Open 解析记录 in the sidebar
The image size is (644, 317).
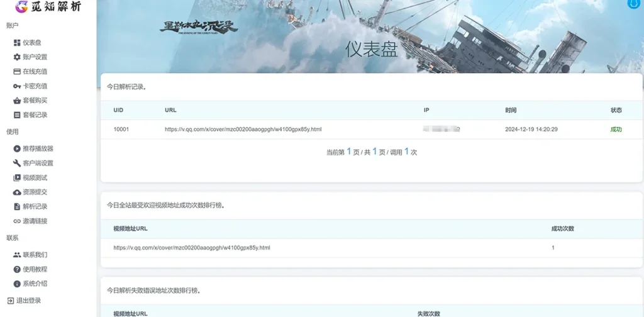(x=35, y=207)
